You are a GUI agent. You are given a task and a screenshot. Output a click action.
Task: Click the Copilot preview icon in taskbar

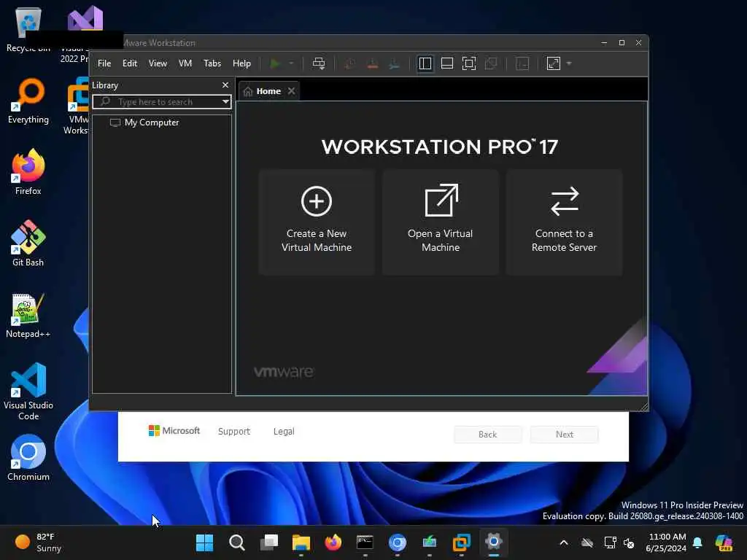click(724, 542)
